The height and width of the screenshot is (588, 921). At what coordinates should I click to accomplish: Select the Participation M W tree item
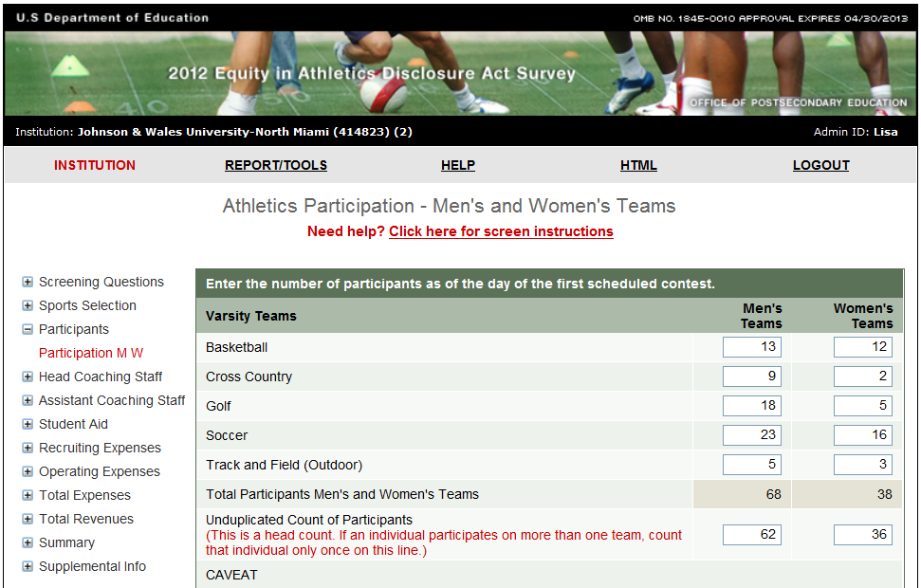[x=91, y=353]
